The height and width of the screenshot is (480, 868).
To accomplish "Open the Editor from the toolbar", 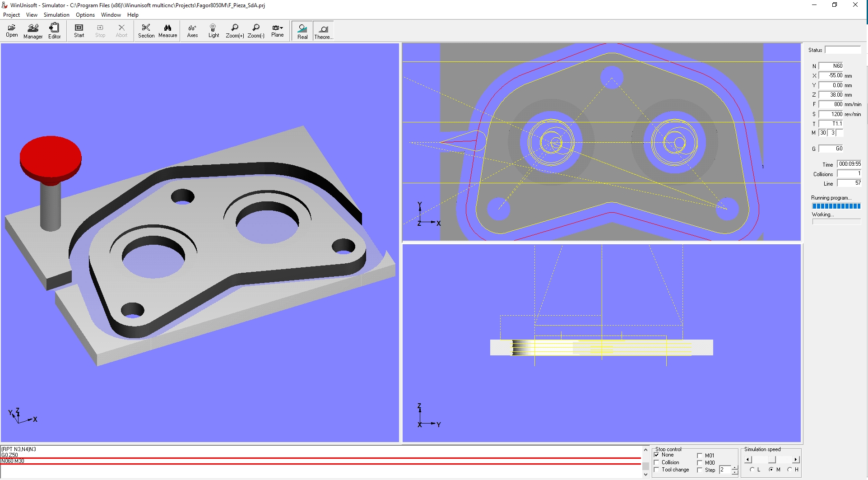I will tap(54, 31).
